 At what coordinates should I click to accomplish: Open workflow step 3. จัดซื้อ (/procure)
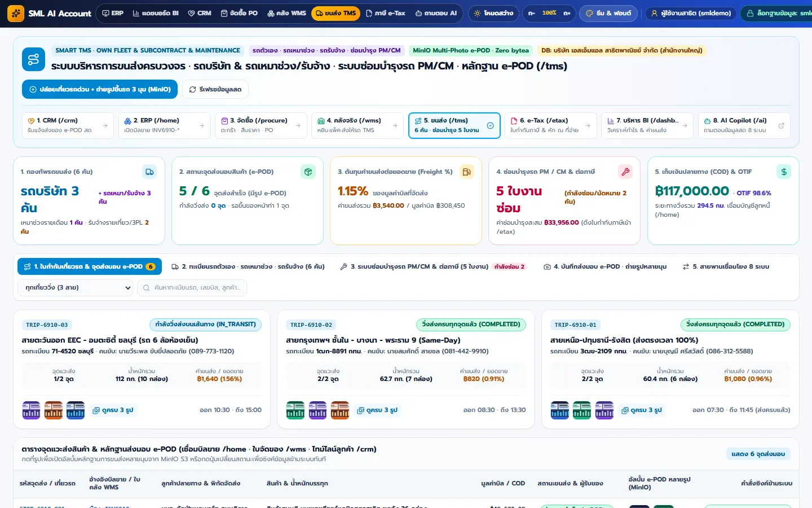point(261,125)
